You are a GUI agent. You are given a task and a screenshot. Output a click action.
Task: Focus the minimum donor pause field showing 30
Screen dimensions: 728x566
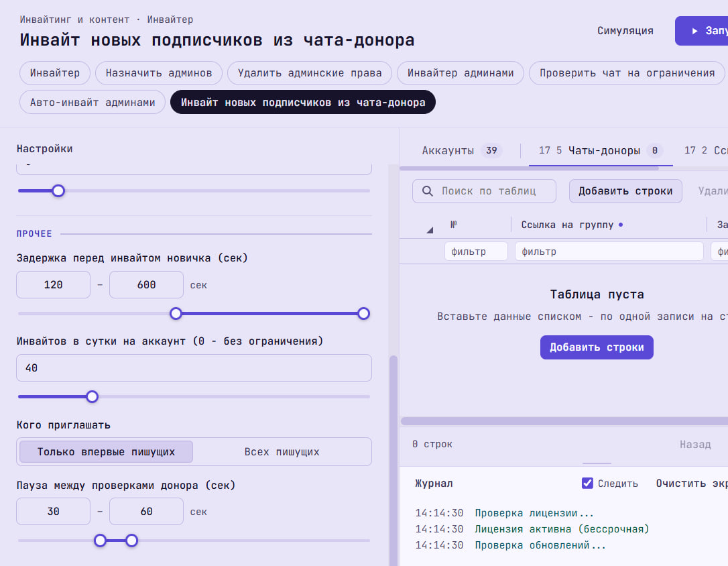[x=54, y=511]
